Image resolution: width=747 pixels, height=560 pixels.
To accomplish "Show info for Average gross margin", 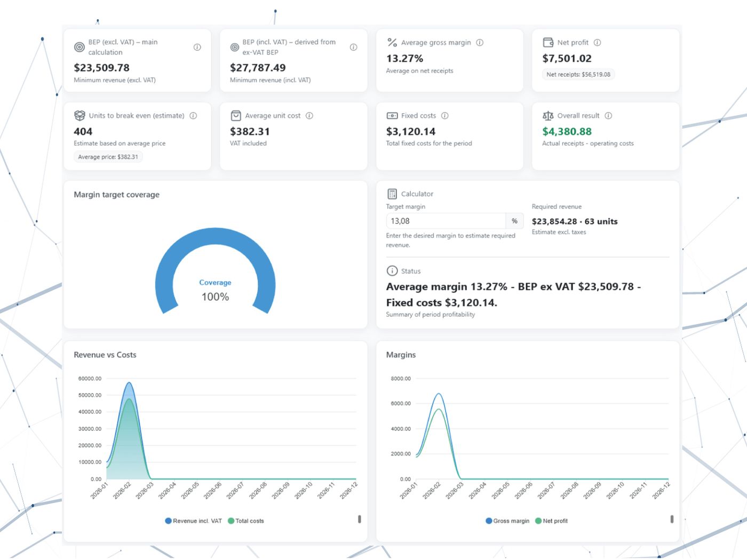I will [x=480, y=43].
